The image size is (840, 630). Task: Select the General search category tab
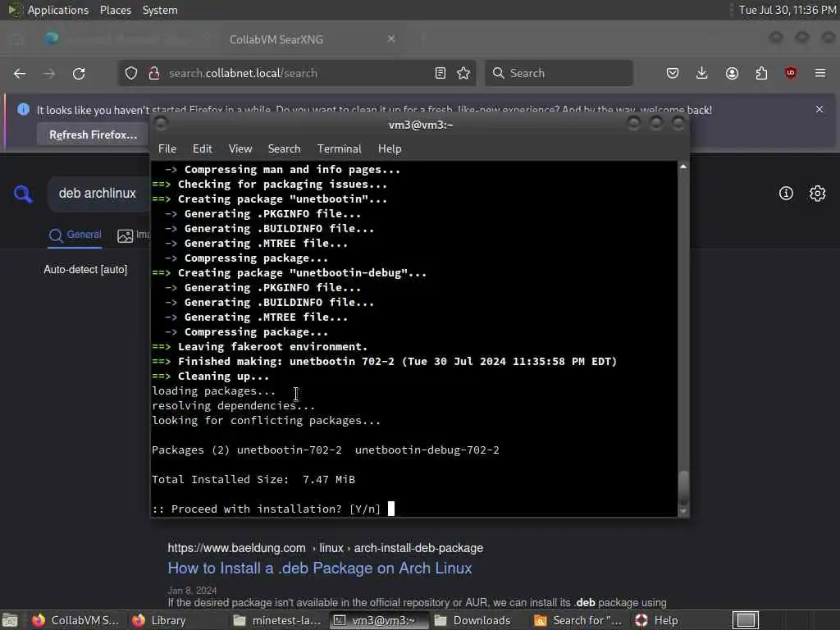75,235
